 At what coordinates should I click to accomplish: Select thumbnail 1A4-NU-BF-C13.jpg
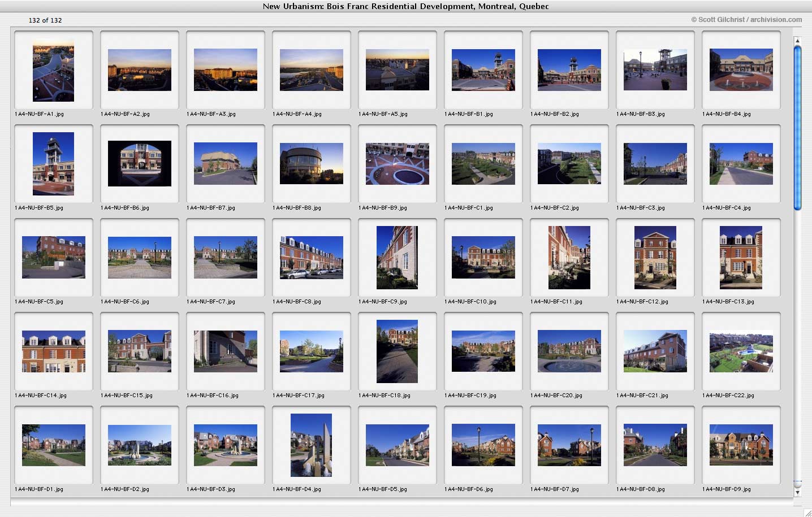[741, 258]
